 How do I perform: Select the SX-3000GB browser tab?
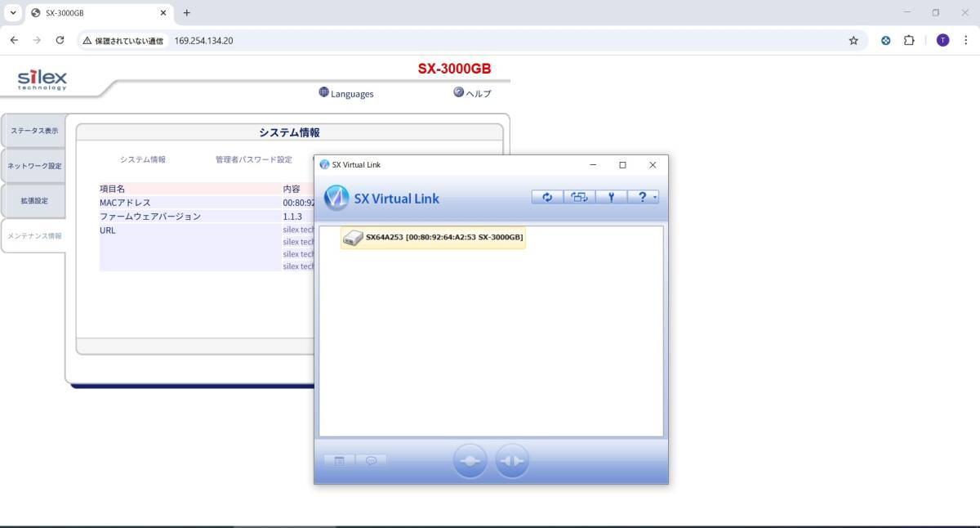(99, 13)
